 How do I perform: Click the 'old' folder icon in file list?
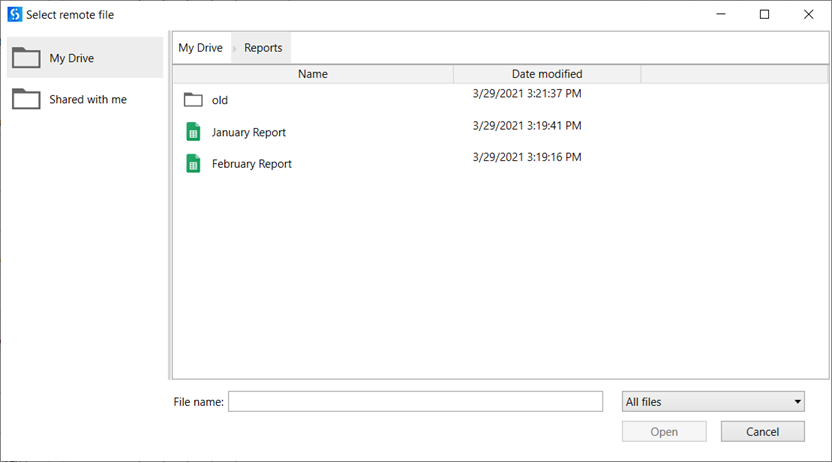pos(193,100)
